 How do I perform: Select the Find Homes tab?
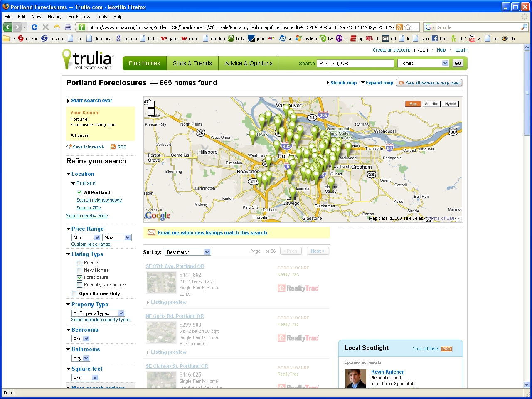(144, 63)
